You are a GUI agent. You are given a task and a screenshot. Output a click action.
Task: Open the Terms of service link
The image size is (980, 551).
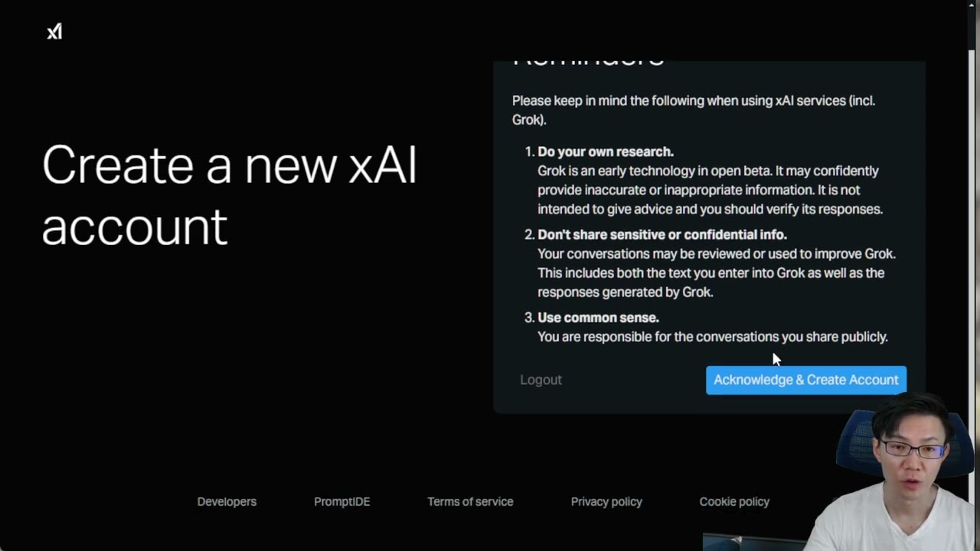(470, 501)
